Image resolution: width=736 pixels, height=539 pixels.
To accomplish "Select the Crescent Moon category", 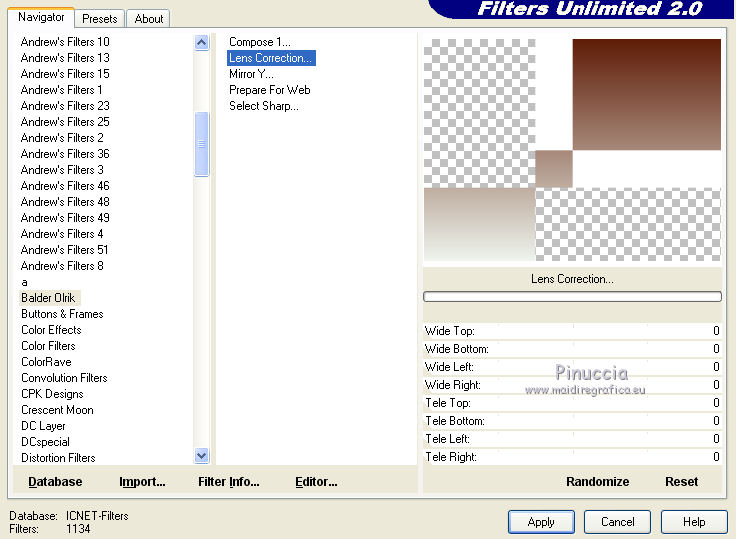I will click(x=57, y=409).
